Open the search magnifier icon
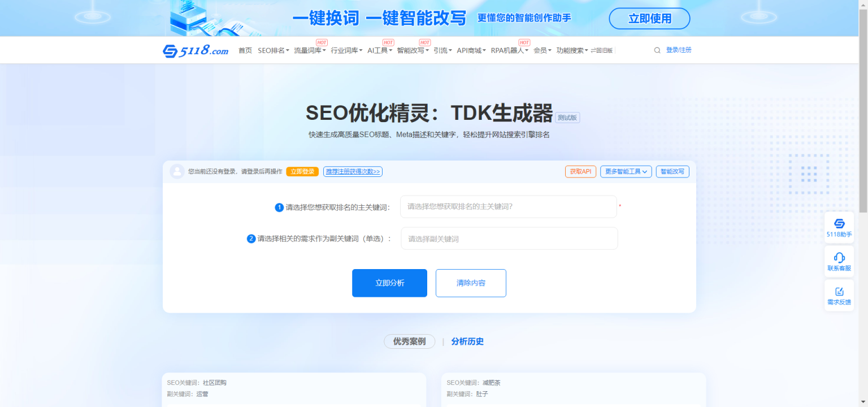The height and width of the screenshot is (407, 868). pyautogui.click(x=657, y=50)
